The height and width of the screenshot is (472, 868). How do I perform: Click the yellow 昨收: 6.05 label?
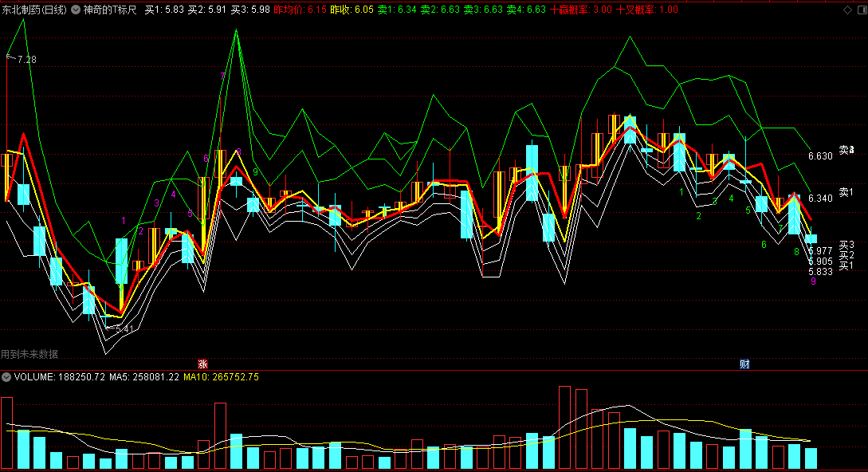(352, 10)
